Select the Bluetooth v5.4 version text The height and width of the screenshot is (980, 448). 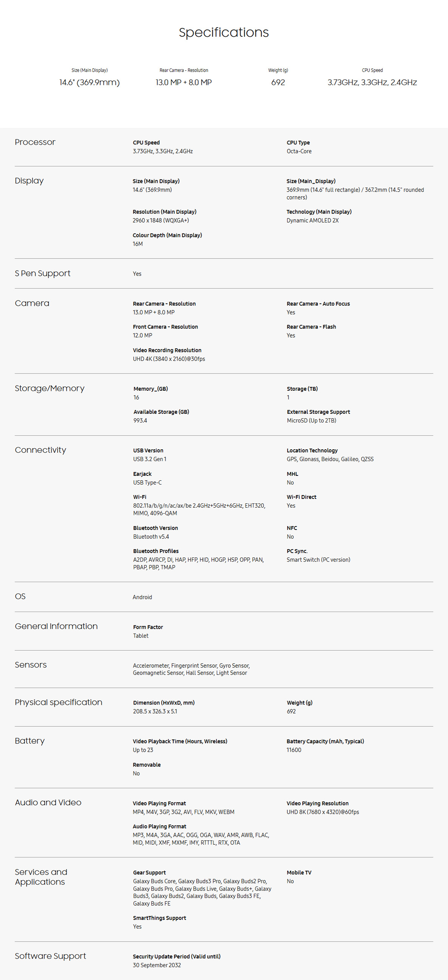tap(151, 537)
